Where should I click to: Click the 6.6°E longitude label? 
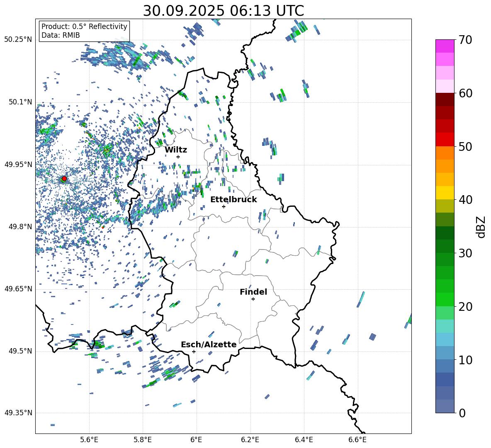tap(357, 440)
